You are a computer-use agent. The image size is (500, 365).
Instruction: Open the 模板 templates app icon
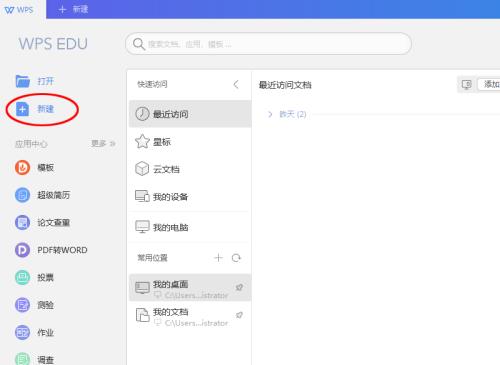22,167
